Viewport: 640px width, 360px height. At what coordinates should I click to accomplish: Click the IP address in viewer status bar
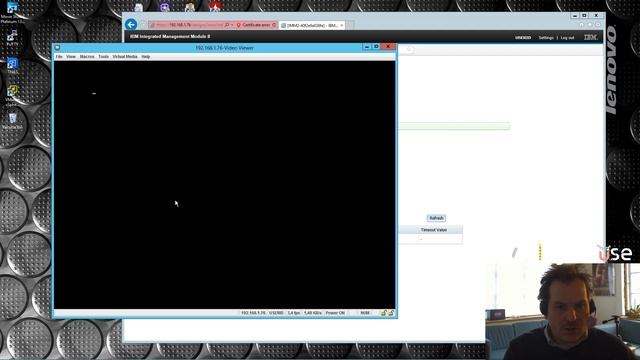point(253,313)
